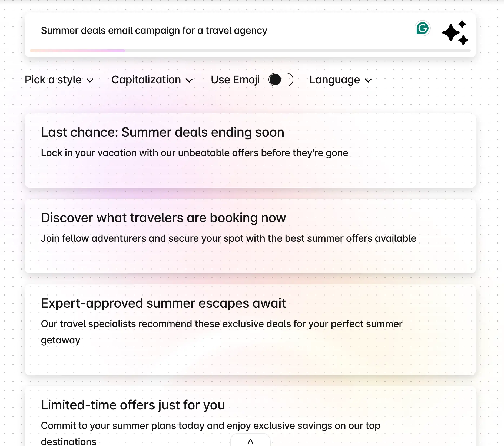Click the Capitalization chevron icon

click(190, 80)
